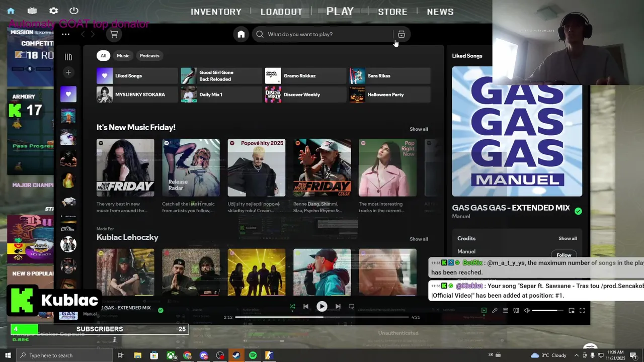This screenshot has height=362, width=644.
Task: Open the NEWS tab in the game menu
Action: (x=440, y=12)
